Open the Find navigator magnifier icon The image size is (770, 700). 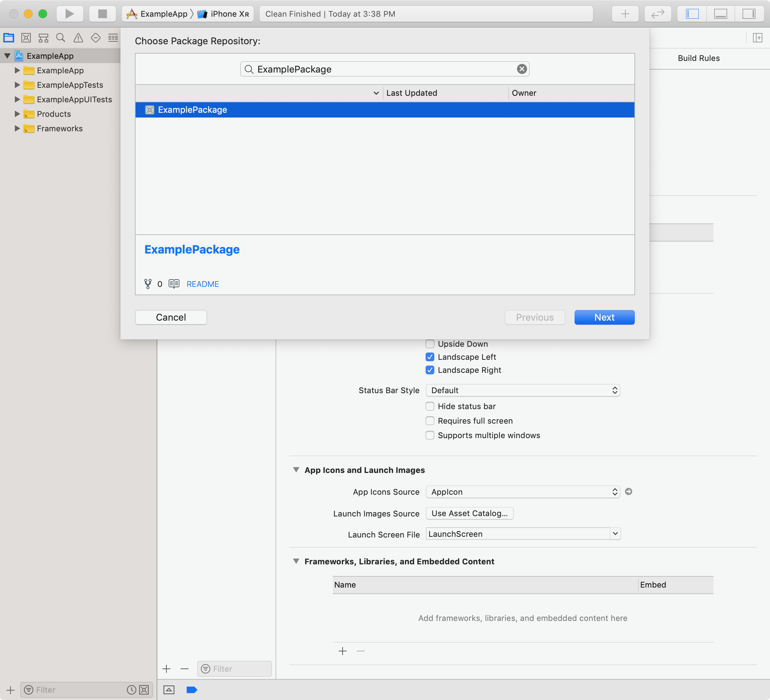click(60, 37)
